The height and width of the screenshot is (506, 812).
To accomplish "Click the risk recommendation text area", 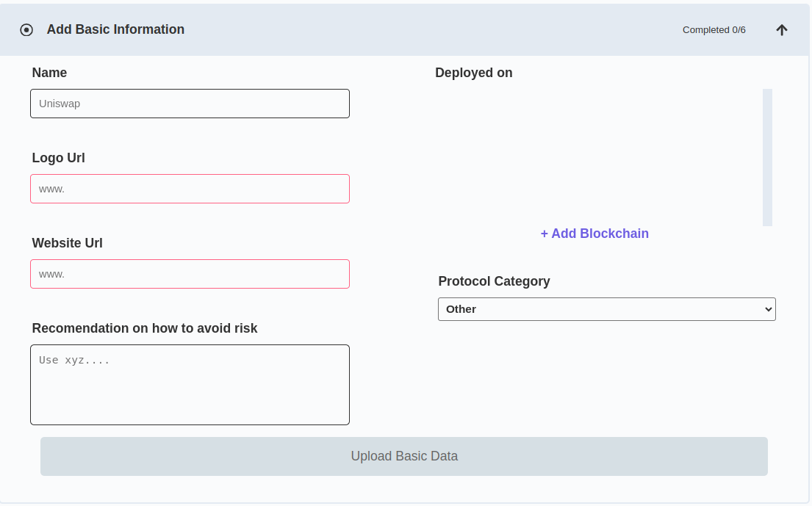I will tap(190, 385).
